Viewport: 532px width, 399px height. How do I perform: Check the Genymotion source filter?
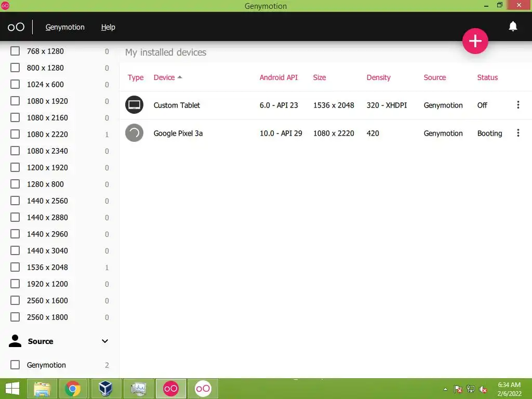click(15, 365)
